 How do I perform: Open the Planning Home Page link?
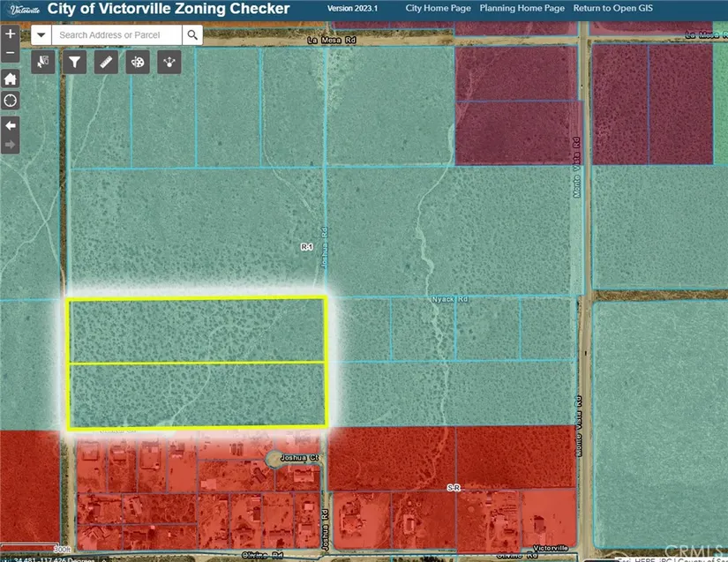coord(521,8)
